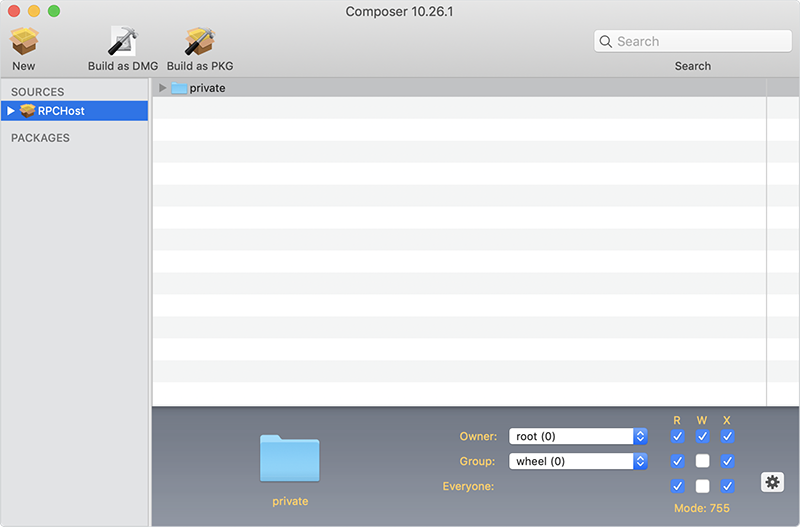Click the large private folder thumbnail

coord(289,459)
